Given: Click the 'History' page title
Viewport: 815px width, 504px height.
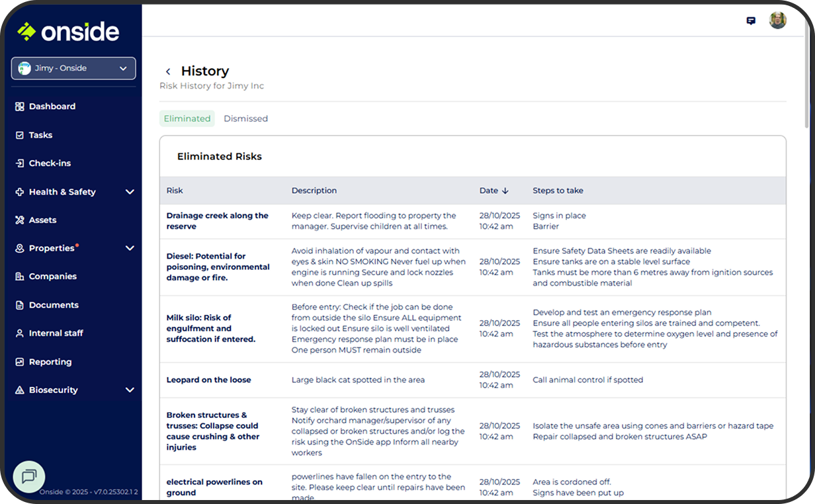Looking at the screenshot, I should tap(205, 71).
